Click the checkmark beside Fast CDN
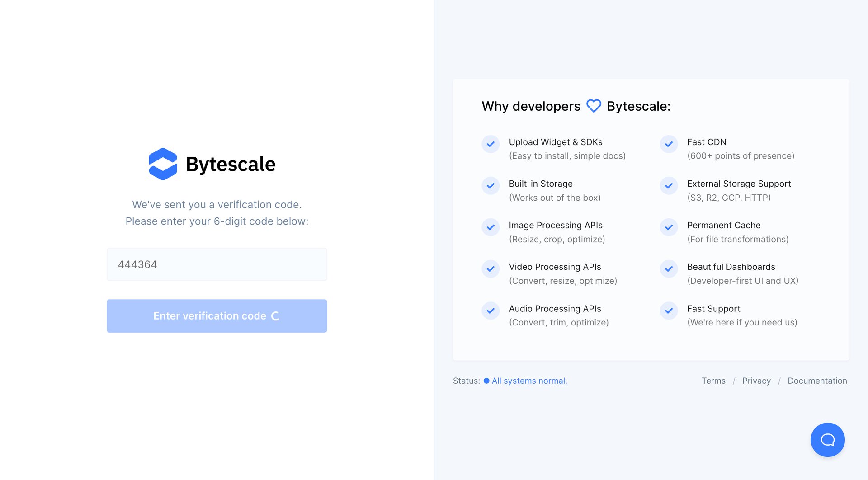Viewport: 868px width, 480px height. click(668, 144)
